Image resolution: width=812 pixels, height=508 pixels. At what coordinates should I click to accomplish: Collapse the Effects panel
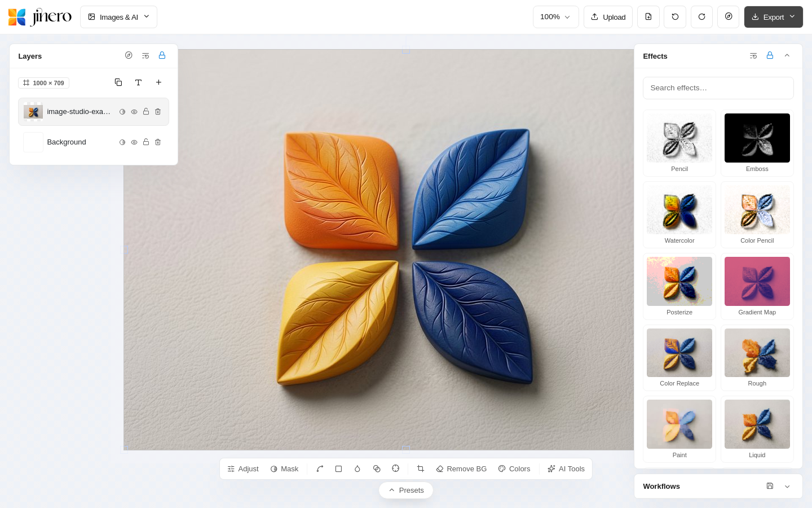[x=787, y=55]
